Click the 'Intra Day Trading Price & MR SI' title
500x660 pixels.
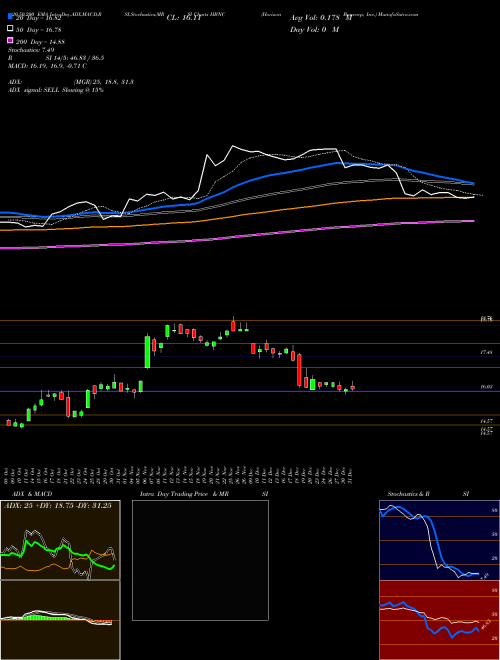[204, 494]
